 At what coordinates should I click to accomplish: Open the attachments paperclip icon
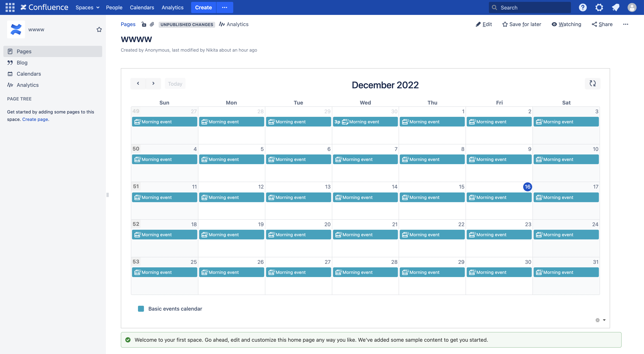152,24
